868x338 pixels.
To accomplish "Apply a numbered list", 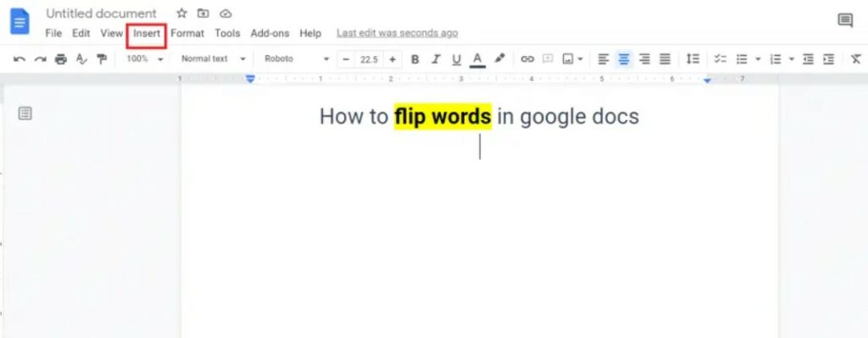I will pos(776,59).
